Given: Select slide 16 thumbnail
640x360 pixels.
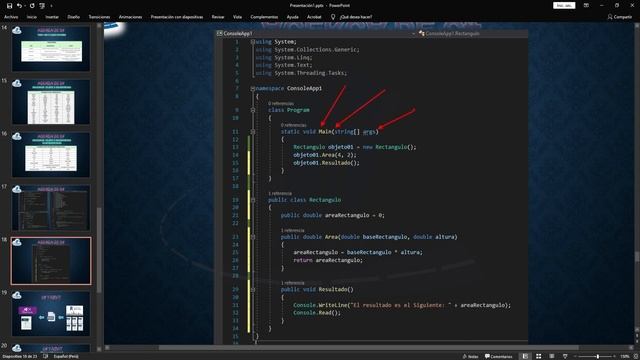Looking at the screenshot, I should 51,155.
